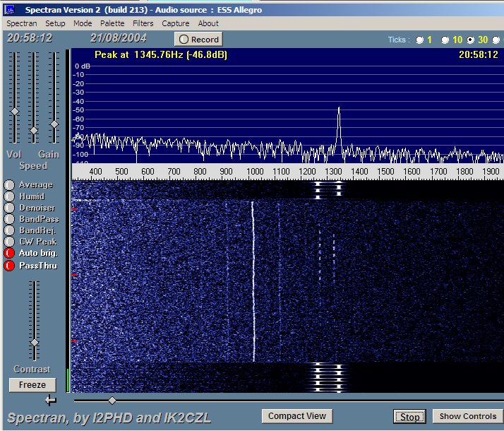Click the Contrast slider handle

[x=34, y=342]
